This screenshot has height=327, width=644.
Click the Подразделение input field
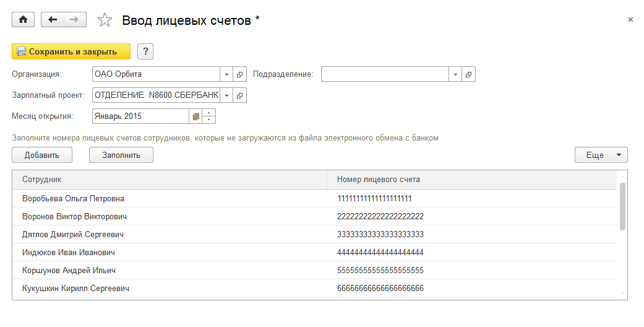click(384, 74)
